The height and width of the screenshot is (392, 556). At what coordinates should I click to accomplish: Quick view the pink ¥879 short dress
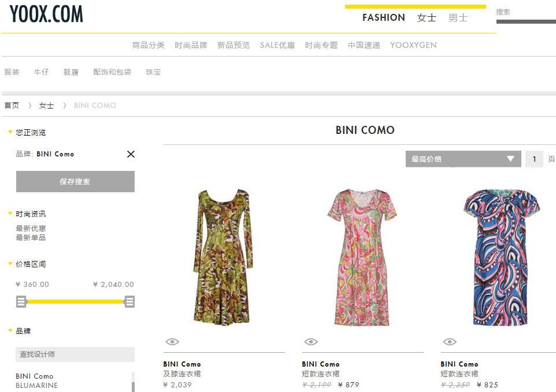pos(311,342)
